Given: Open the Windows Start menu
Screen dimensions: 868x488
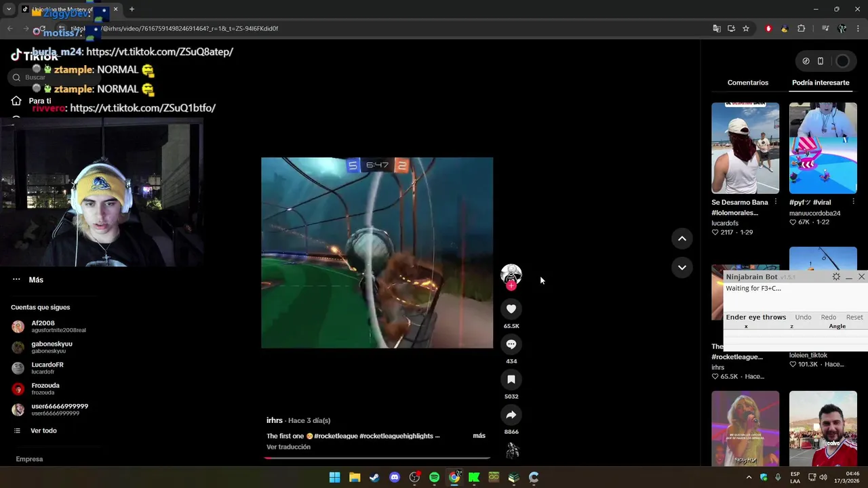Looking at the screenshot, I should (x=334, y=477).
